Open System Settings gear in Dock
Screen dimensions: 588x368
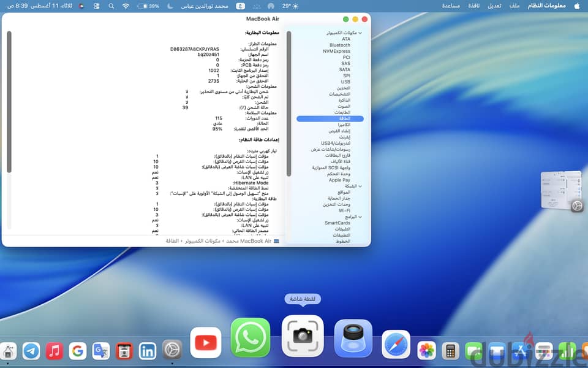[x=172, y=350]
